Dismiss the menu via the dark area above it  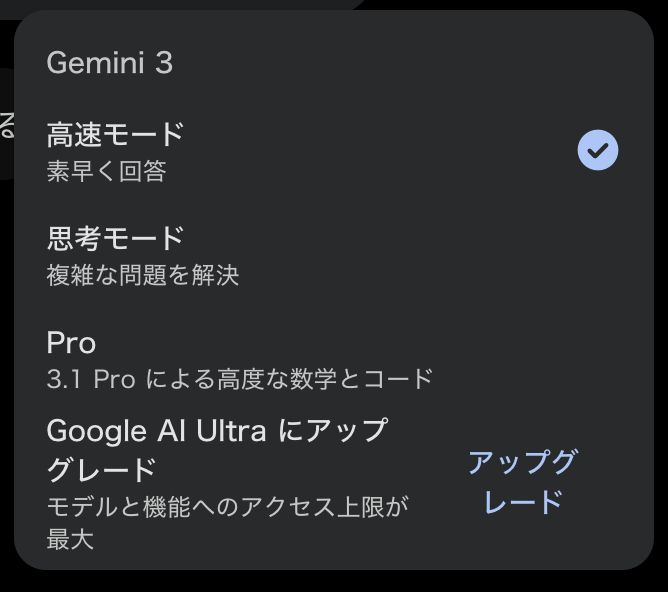click(x=520, y=4)
